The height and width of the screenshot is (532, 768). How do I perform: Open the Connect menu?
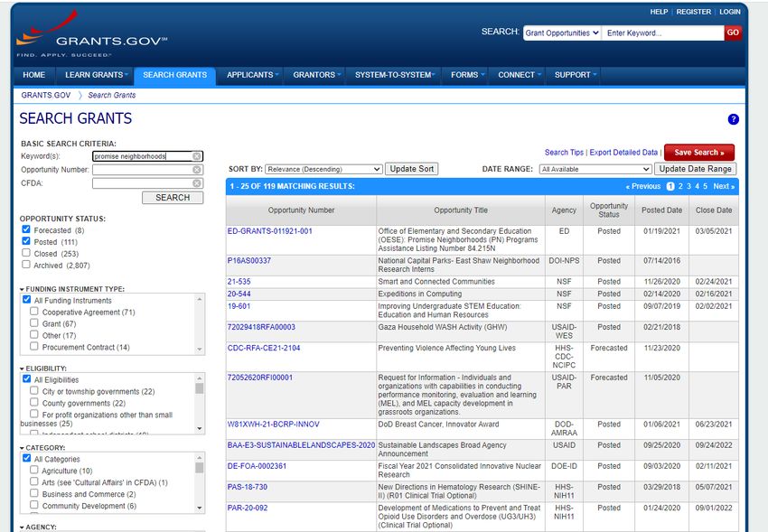coord(519,75)
